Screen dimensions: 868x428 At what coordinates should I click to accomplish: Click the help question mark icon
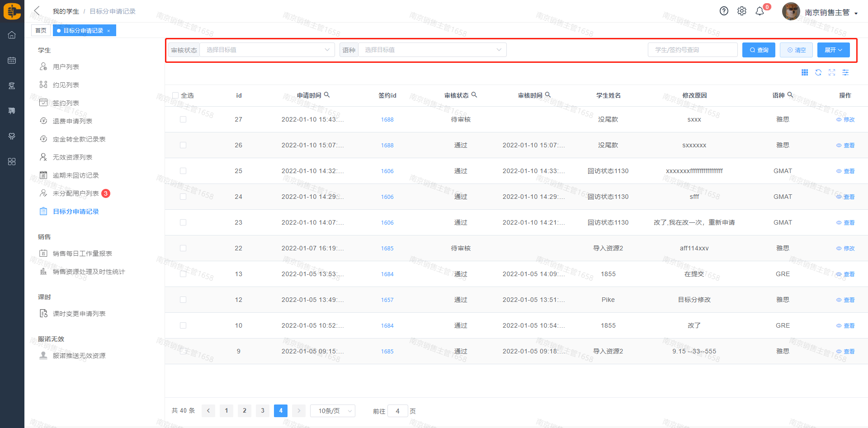(724, 11)
